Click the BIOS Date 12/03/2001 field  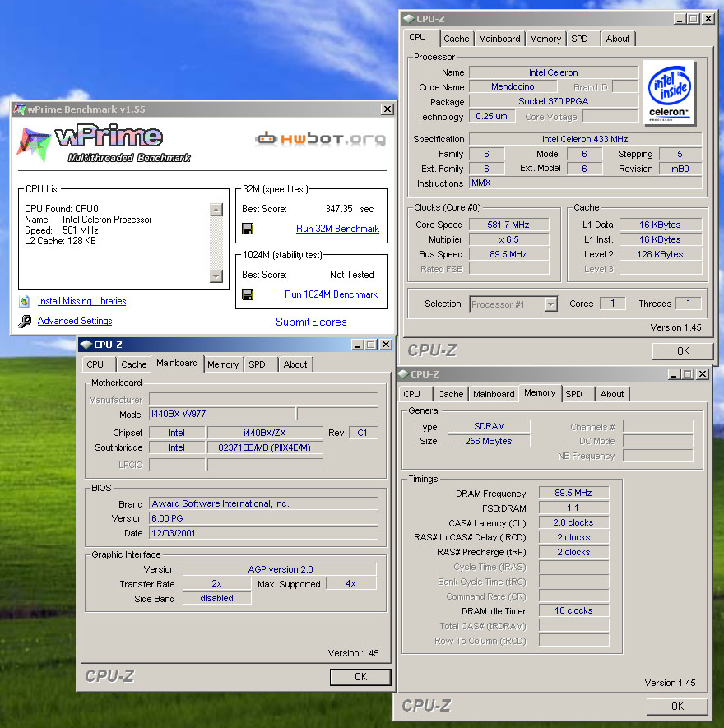pyautogui.click(x=263, y=533)
